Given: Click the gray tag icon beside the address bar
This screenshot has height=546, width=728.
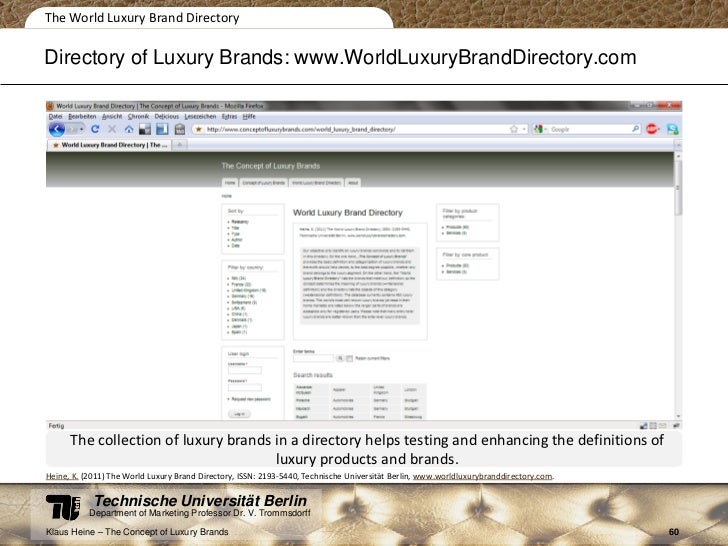Looking at the screenshot, I should (180, 130).
